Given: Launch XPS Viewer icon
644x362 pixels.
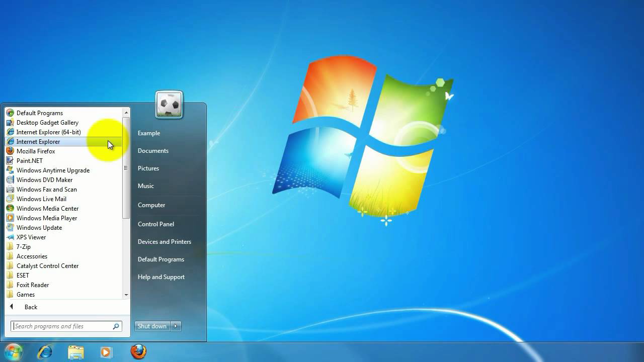Looking at the screenshot, I should click(10, 237).
